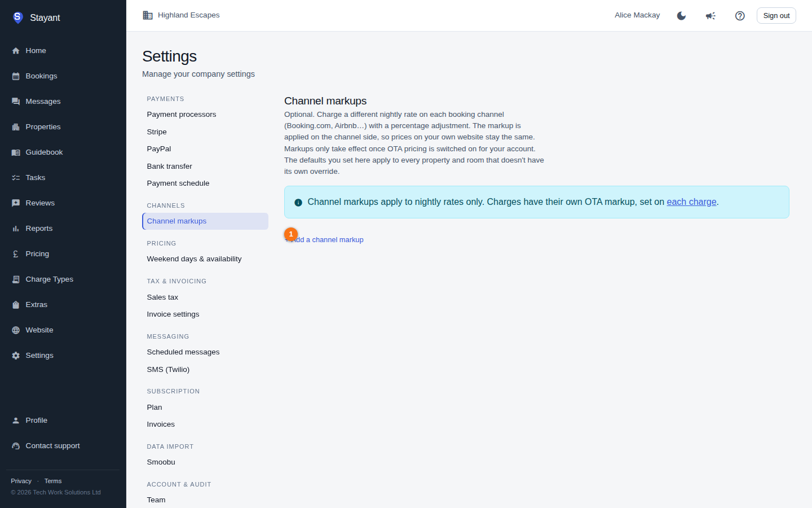Open Weekend days & availability settings

pyautogui.click(x=205, y=259)
